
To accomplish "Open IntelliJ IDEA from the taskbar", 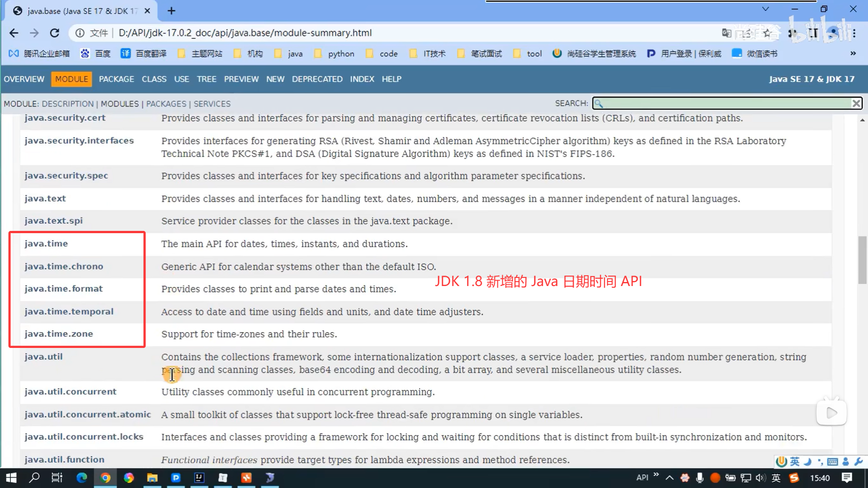I will pyautogui.click(x=199, y=478).
